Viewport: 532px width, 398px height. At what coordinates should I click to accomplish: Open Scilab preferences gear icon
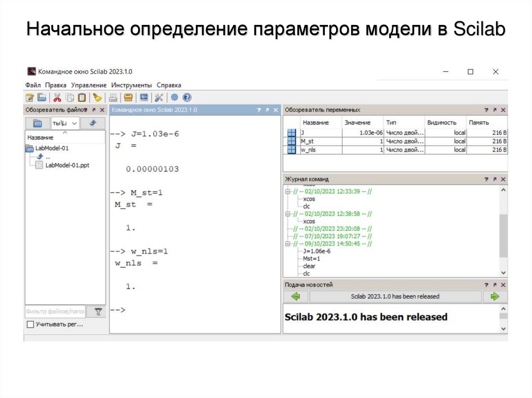(x=174, y=97)
